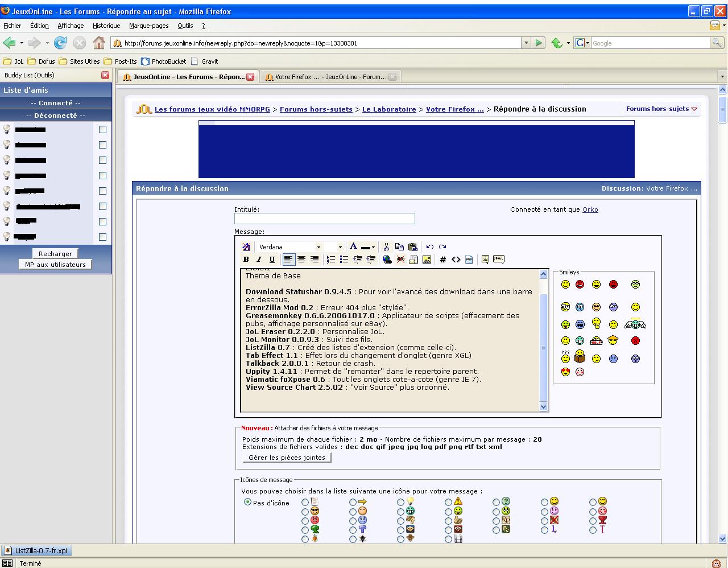
Task: Click the Intitulé title input field
Action: 325,219
